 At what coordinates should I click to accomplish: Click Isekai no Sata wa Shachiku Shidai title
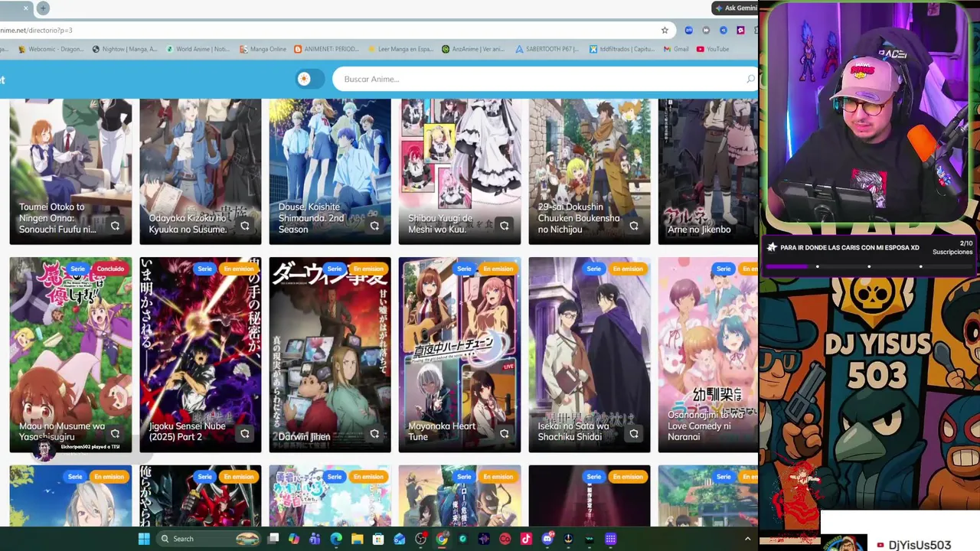click(x=574, y=431)
